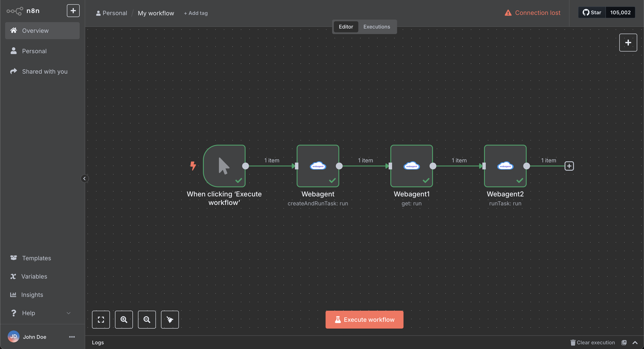The image size is (644, 349).
Task: Zoom in on the canvas
Action: [124, 319]
